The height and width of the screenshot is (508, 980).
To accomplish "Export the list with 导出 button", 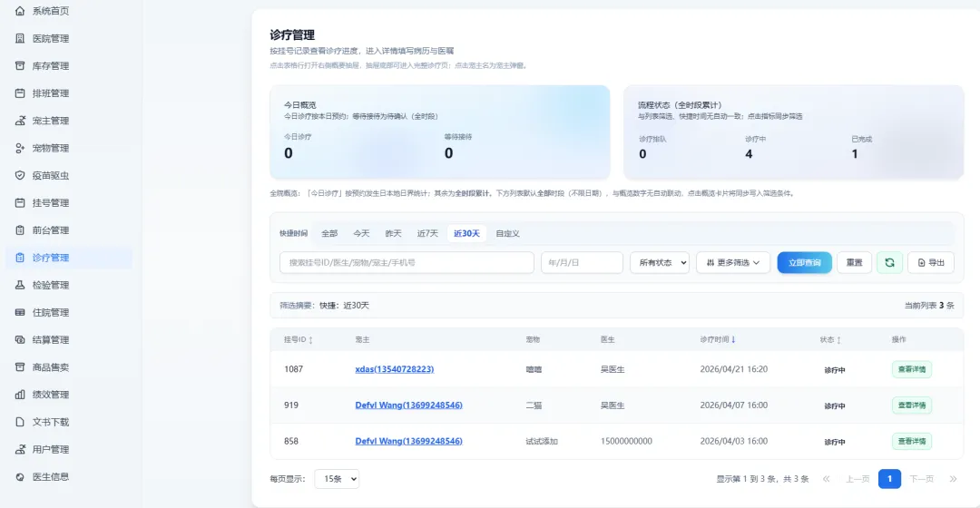I will point(931,262).
